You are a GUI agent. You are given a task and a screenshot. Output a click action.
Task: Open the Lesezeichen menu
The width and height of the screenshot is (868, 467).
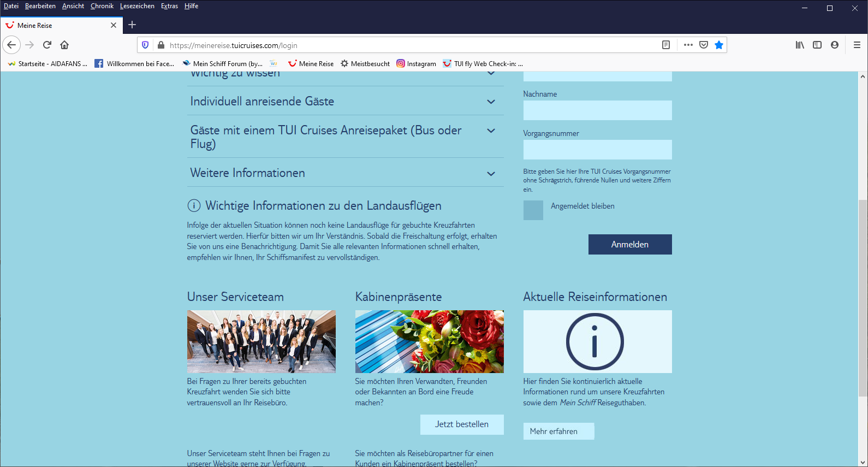137,6
